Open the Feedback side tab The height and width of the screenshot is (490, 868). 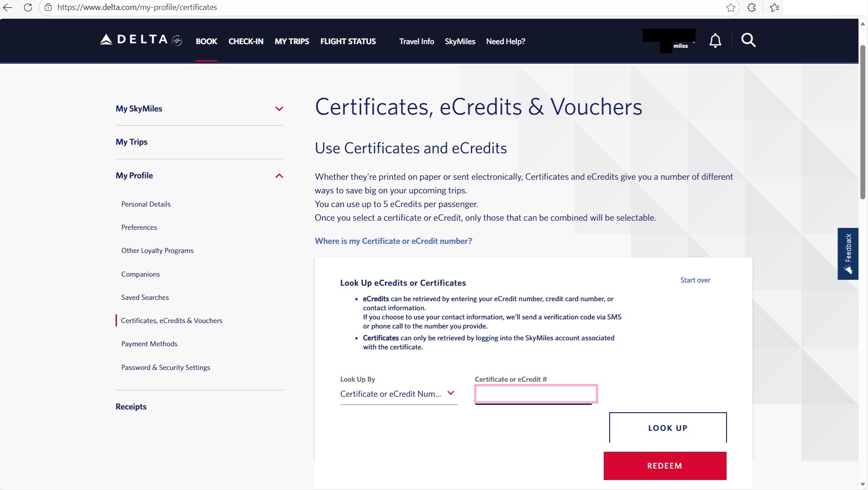coord(848,253)
